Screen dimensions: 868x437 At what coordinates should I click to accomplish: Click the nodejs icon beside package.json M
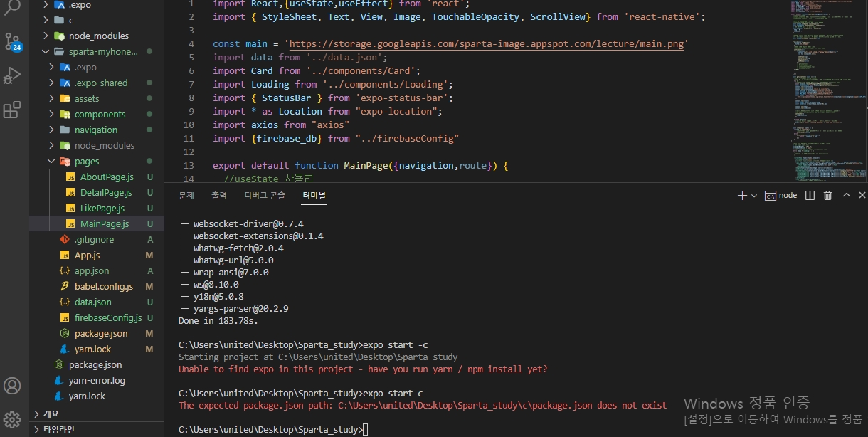[x=65, y=333]
